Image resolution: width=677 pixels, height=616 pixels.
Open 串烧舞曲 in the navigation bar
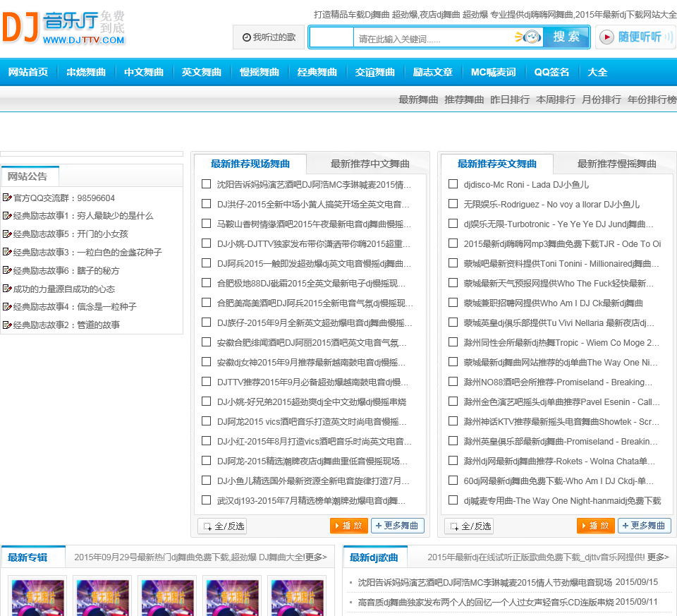tap(86, 72)
